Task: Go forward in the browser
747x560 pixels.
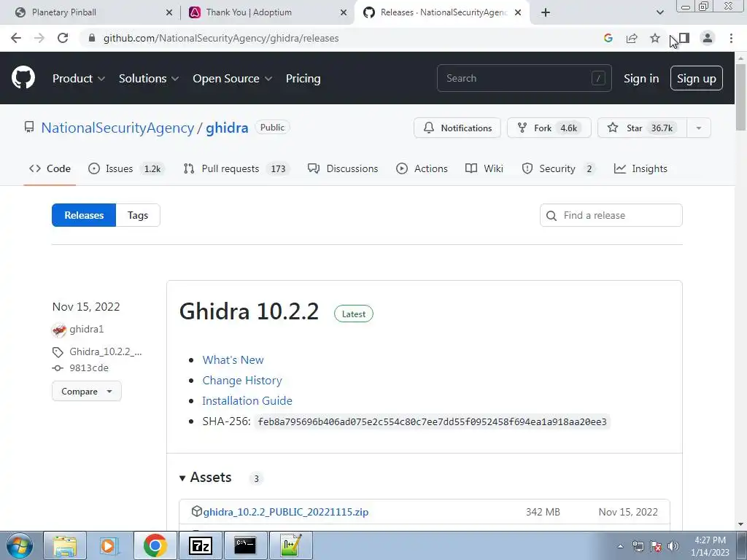Action: [39, 38]
